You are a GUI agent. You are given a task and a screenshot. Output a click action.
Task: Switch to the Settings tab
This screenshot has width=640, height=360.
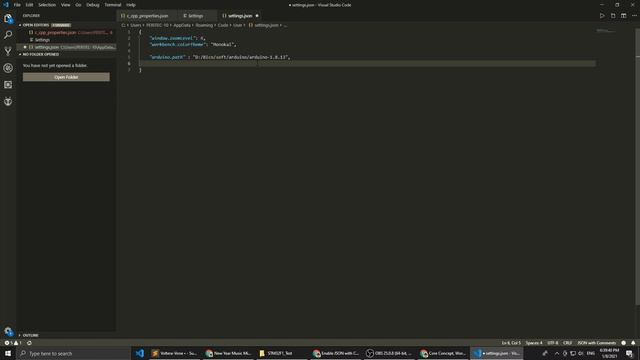tap(195, 16)
